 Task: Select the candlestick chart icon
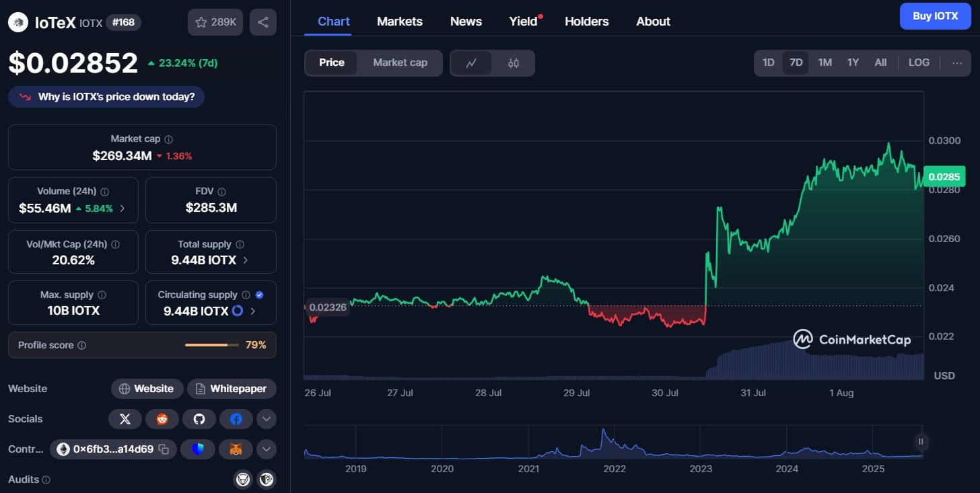click(x=514, y=63)
